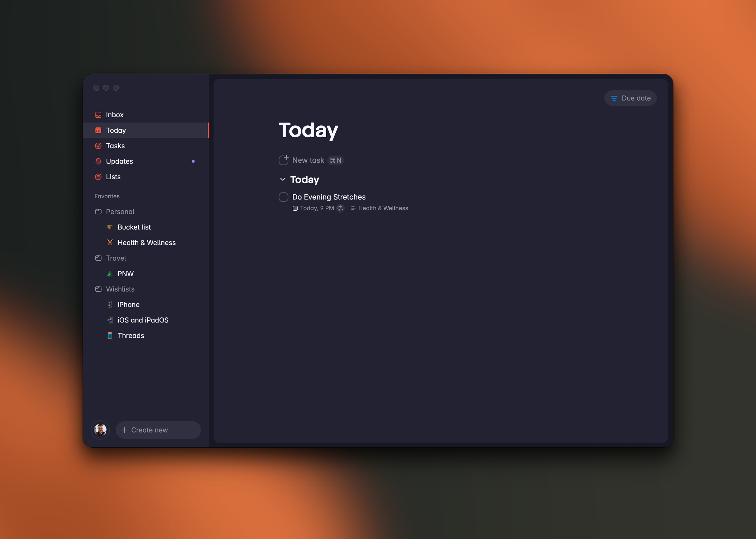The image size is (756, 539).
Task: Select the Travel folder
Action: pyautogui.click(x=146, y=258)
